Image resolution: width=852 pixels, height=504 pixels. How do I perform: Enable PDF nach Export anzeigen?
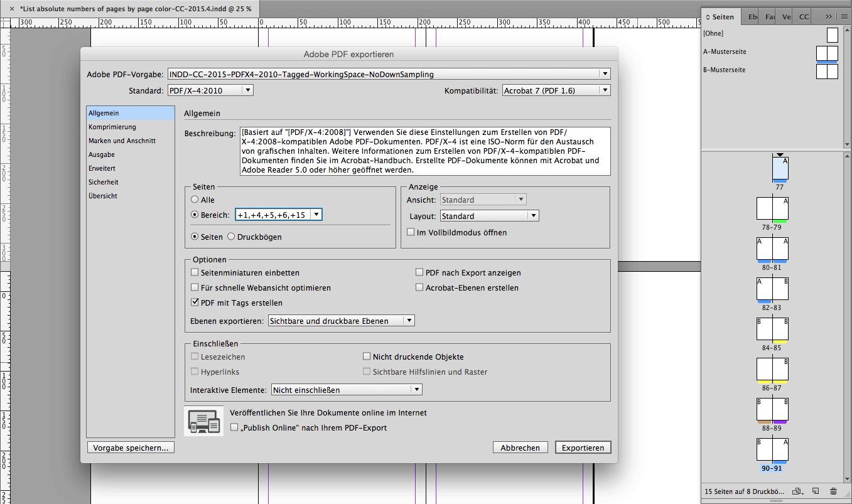(x=419, y=272)
